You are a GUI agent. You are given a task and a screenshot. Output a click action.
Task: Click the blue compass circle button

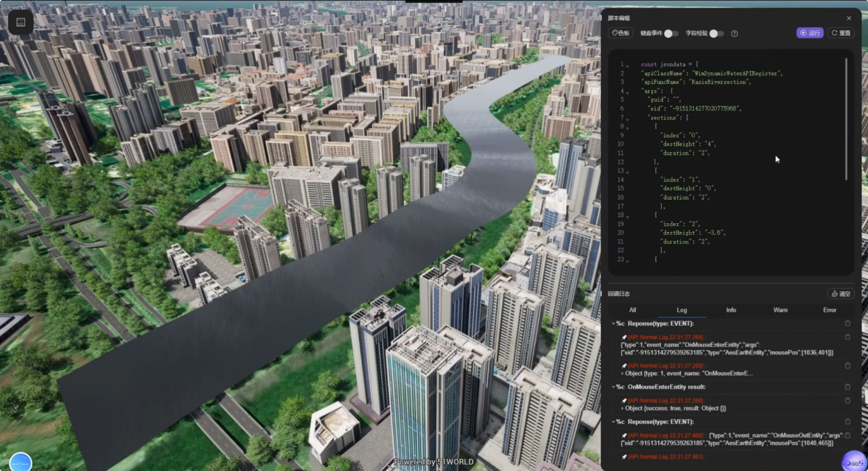[20, 463]
